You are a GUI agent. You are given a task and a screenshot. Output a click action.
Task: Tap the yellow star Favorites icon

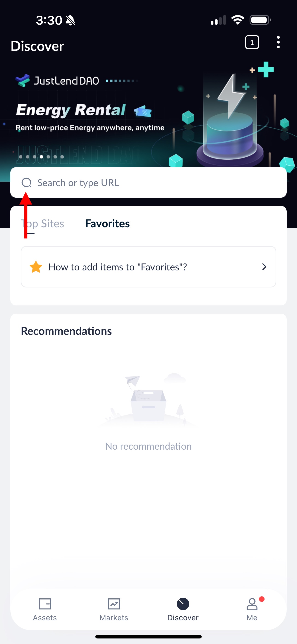coord(36,267)
